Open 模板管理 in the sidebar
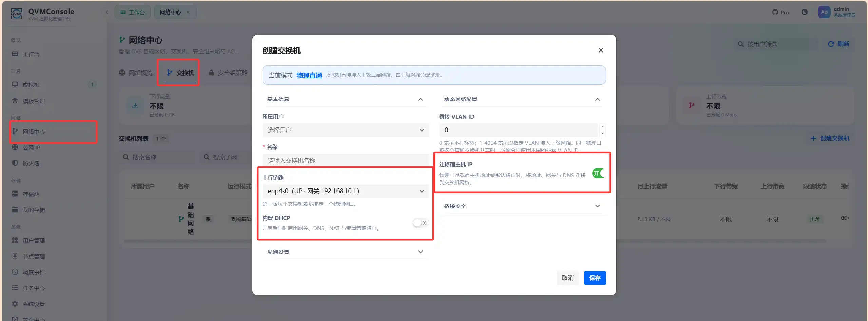Image resolution: width=868 pixels, height=321 pixels. pos(54,101)
